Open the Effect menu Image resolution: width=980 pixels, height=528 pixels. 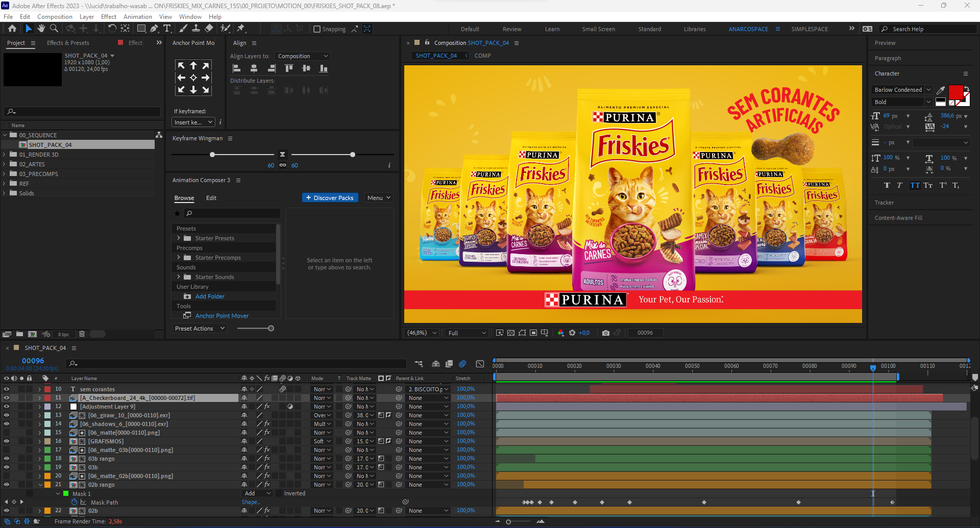pos(109,17)
